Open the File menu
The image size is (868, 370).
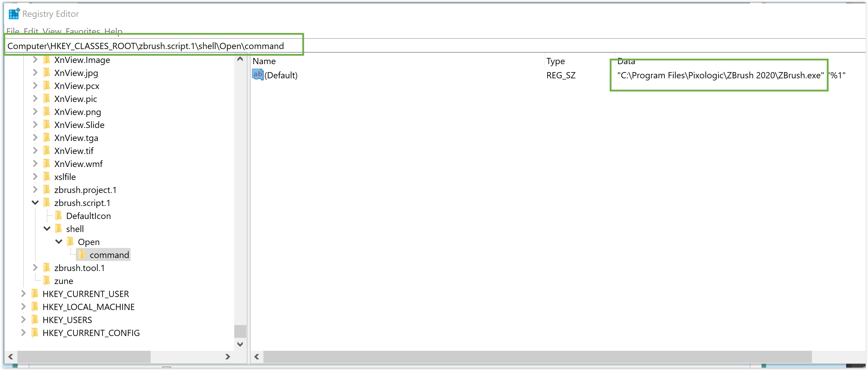pos(13,31)
